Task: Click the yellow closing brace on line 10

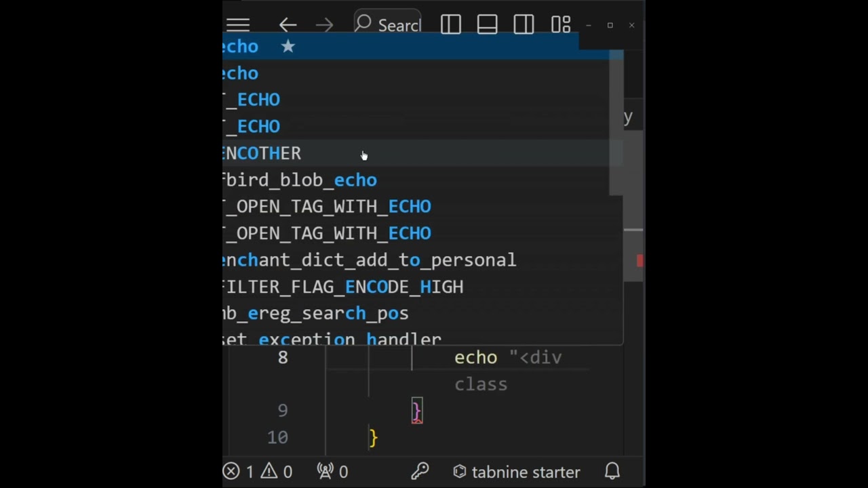Action: 373,437
